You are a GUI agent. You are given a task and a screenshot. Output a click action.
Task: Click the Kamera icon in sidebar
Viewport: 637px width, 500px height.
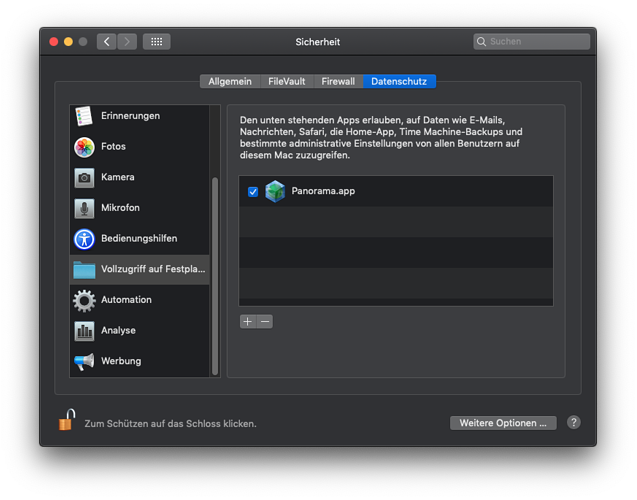point(84,177)
